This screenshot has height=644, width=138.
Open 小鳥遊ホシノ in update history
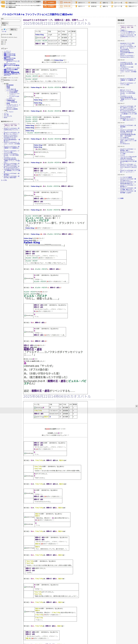coord(124,30)
